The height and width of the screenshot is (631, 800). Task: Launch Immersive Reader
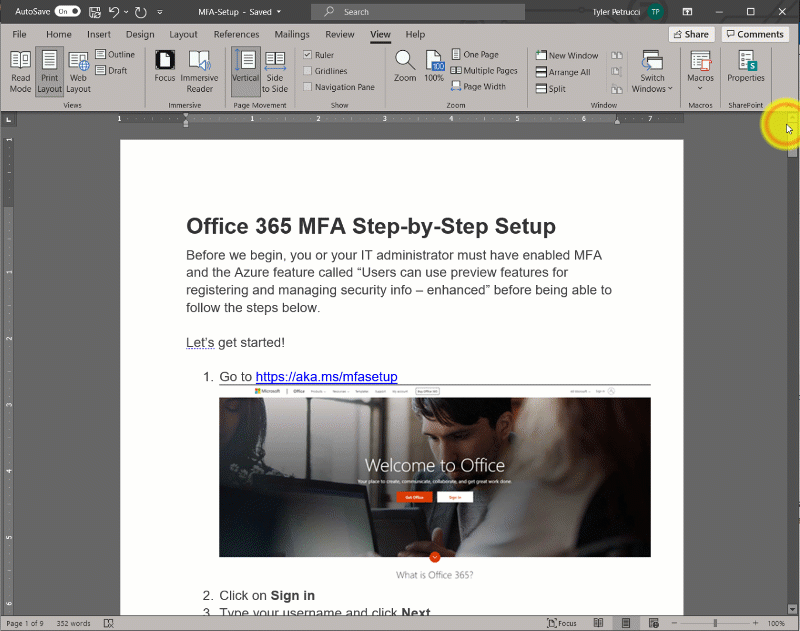tap(199, 70)
